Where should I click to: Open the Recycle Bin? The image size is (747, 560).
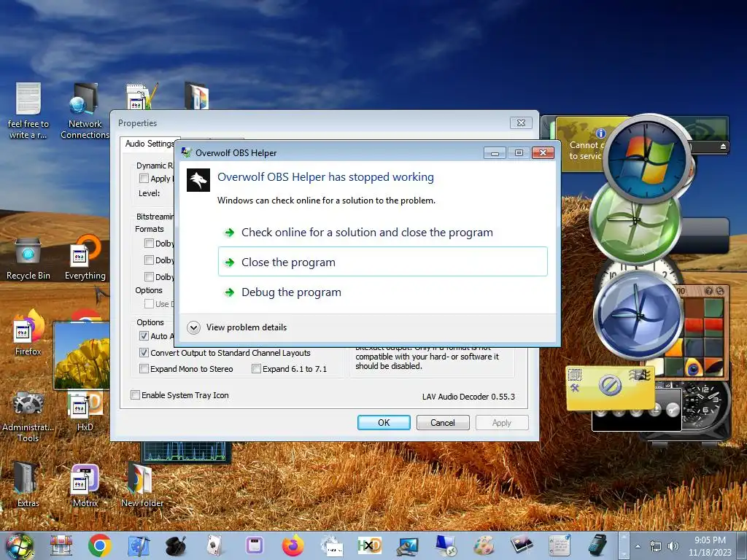coord(28,258)
